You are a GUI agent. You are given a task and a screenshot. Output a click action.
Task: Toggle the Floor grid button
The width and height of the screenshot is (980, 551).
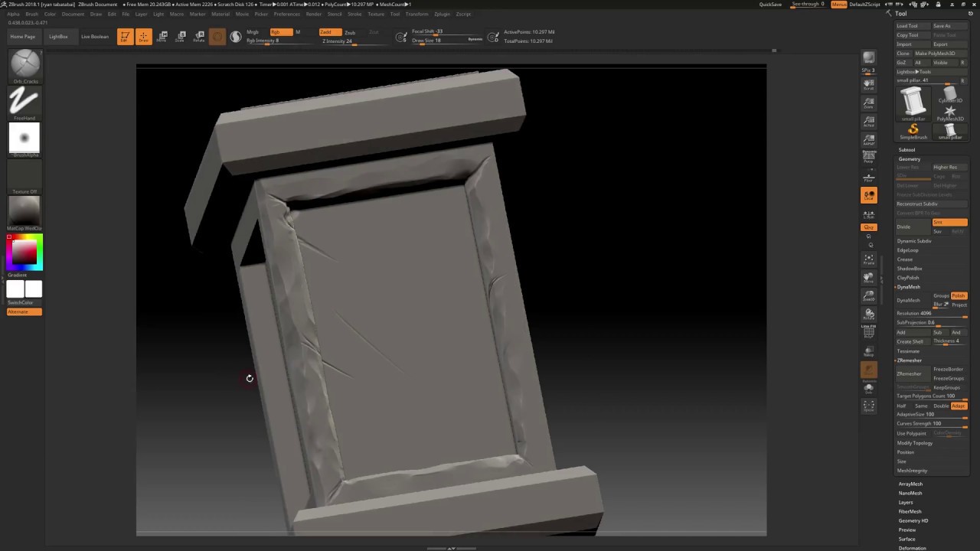coord(868,176)
